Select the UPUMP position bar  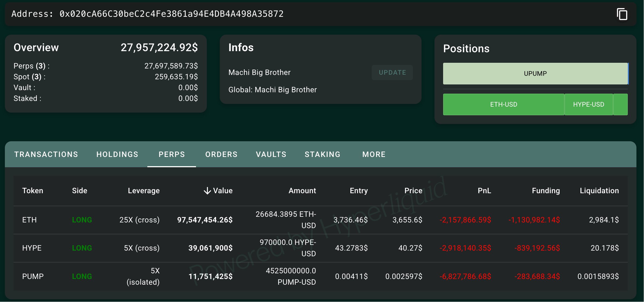coord(535,74)
